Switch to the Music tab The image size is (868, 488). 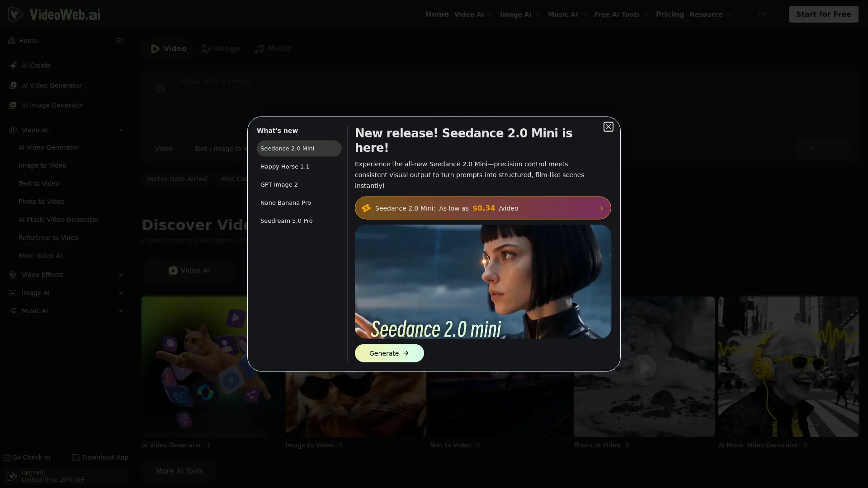pyautogui.click(x=273, y=48)
